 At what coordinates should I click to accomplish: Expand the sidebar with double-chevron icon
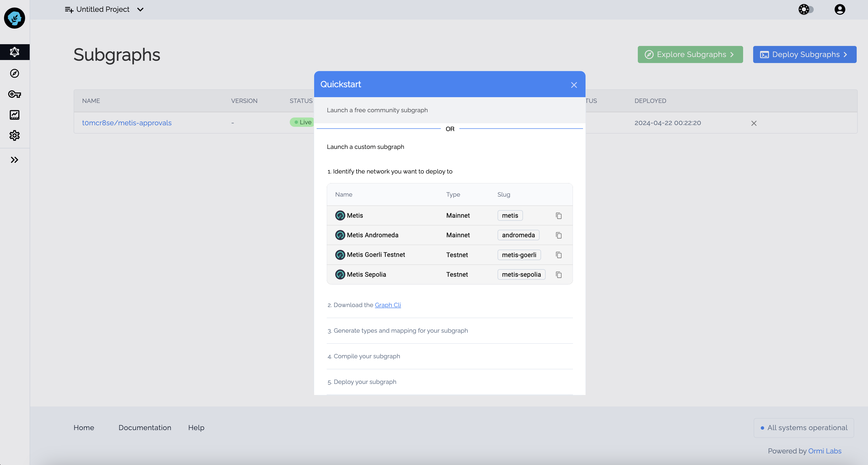coord(15,160)
